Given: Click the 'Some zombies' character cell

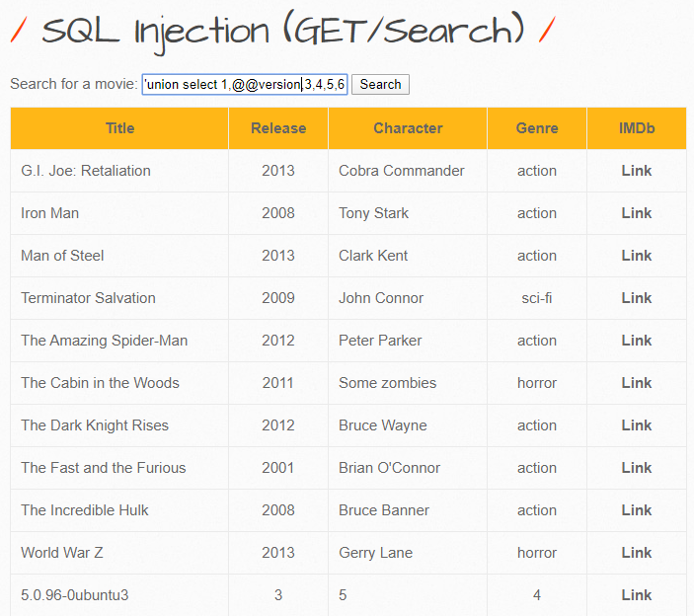Looking at the screenshot, I should tap(408, 383).
